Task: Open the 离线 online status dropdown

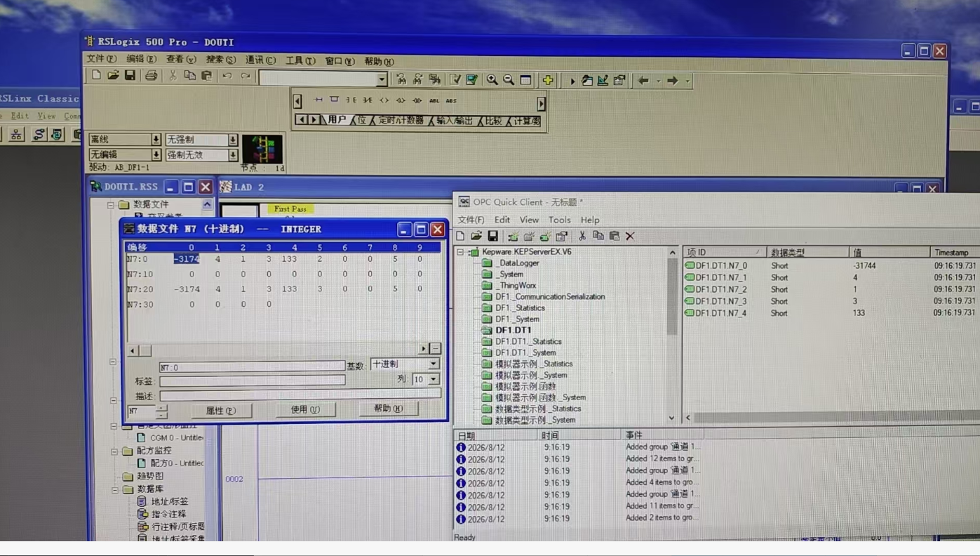Action: (x=156, y=140)
